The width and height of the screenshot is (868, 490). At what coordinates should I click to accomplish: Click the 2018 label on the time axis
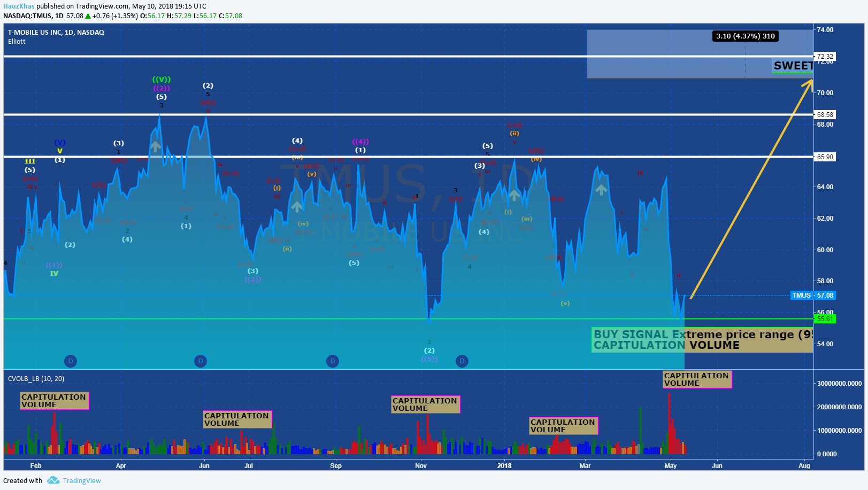(504, 466)
